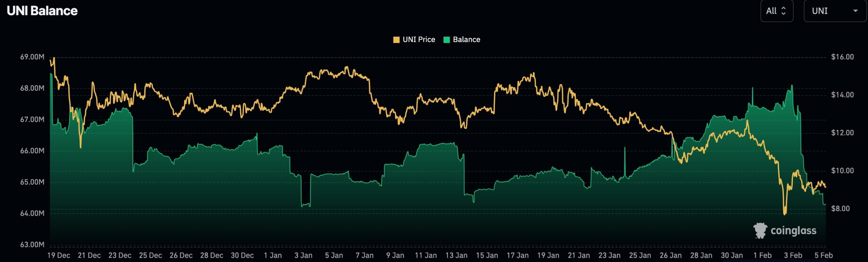Click the 1 Jan date label
Screen dimensions: 868x262
pyautogui.click(x=273, y=255)
